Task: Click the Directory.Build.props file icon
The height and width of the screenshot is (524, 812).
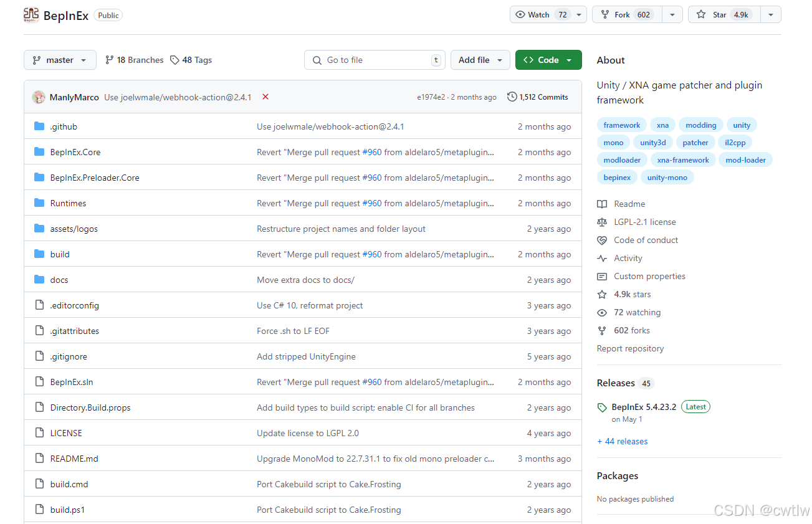Action: tap(39, 407)
